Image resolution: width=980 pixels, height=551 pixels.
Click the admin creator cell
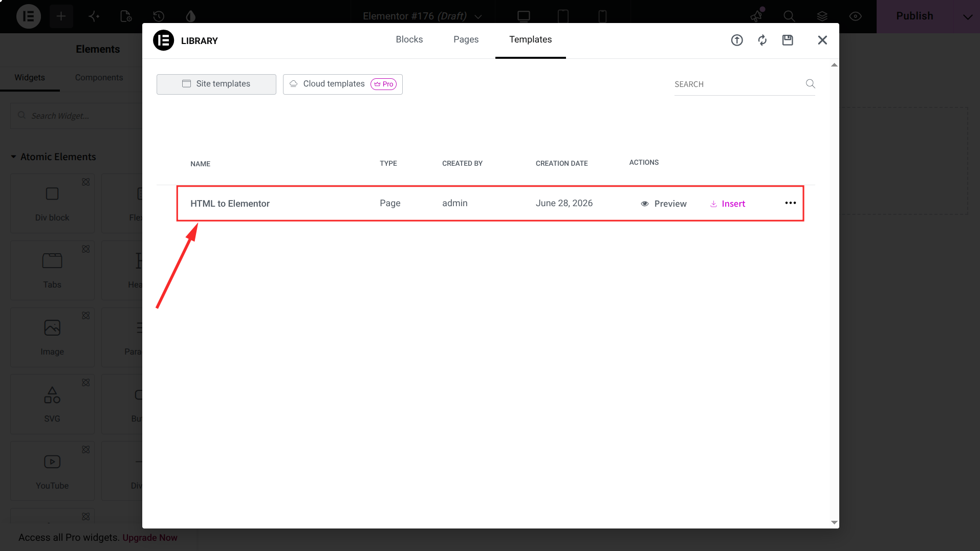coord(455,203)
